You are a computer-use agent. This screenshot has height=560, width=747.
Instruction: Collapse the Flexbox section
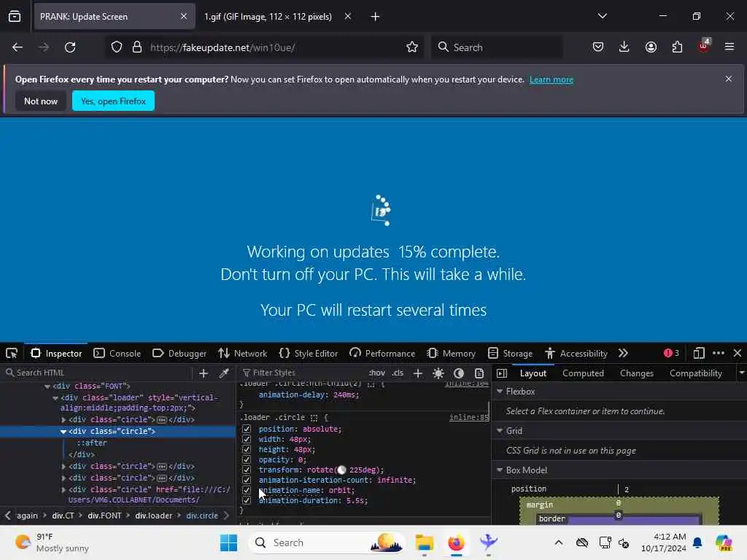[500, 392]
